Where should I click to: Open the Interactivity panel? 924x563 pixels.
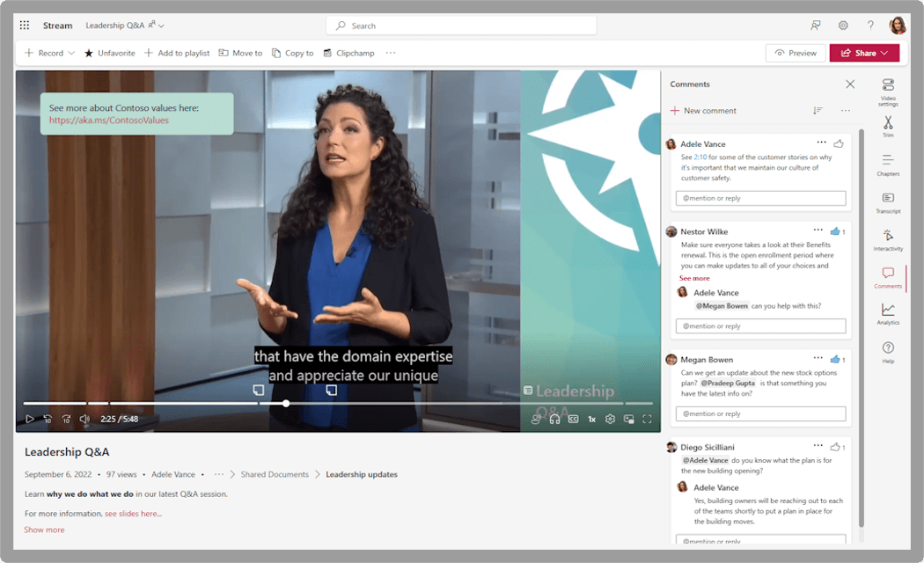tap(888, 238)
